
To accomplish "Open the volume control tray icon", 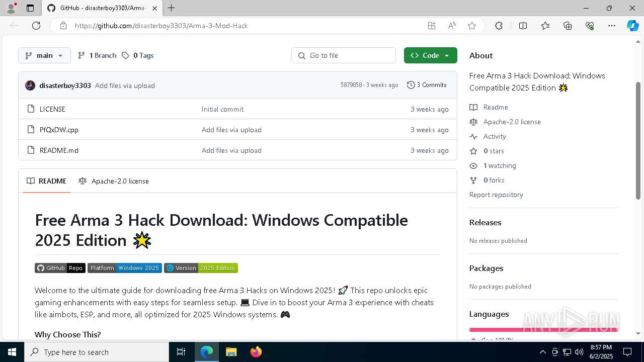I will pyautogui.click(x=579, y=352).
